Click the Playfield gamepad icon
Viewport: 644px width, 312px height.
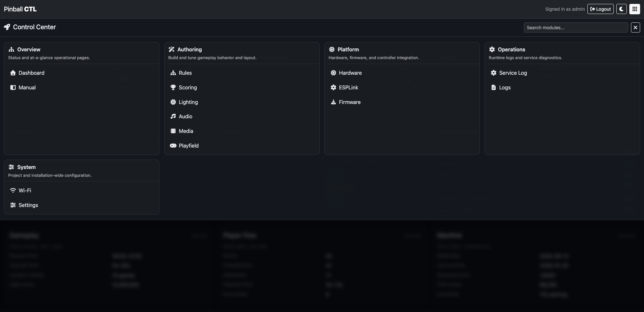173,146
